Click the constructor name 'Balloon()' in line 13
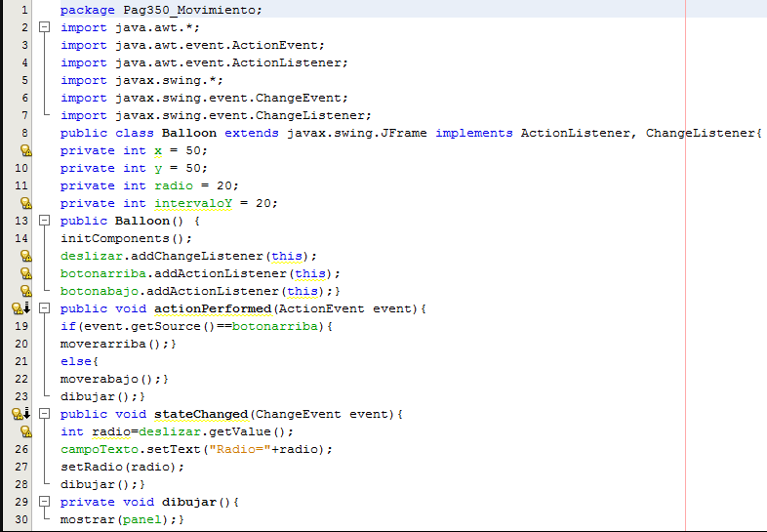Image resolution: width=767 pixels, height=532 pixels. tap(149, 222)
